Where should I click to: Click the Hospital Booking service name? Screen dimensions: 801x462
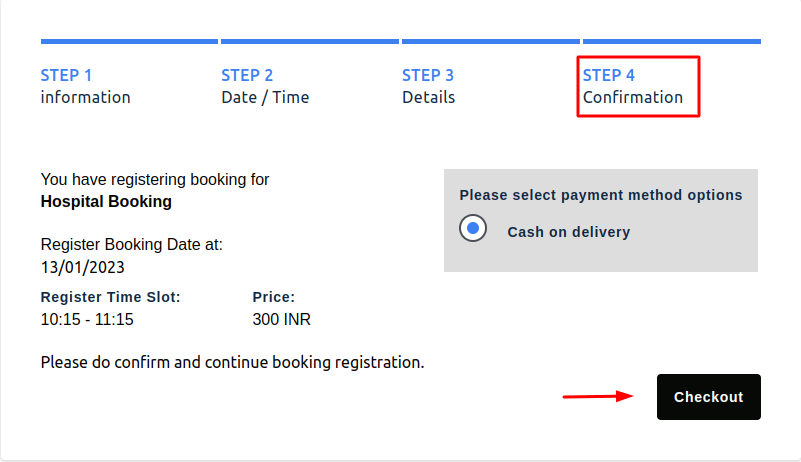coord(106,201)
